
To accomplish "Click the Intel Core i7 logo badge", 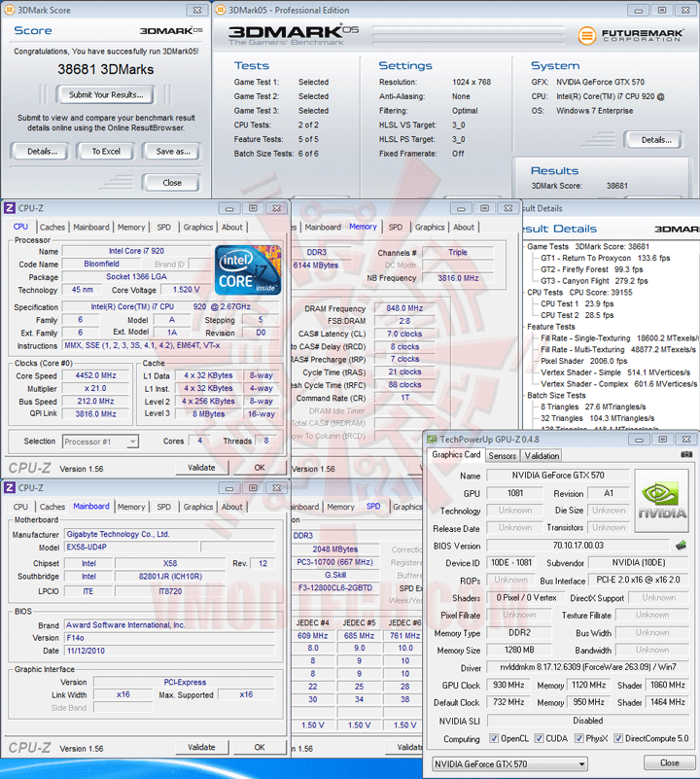I will (x=248, y=270).
